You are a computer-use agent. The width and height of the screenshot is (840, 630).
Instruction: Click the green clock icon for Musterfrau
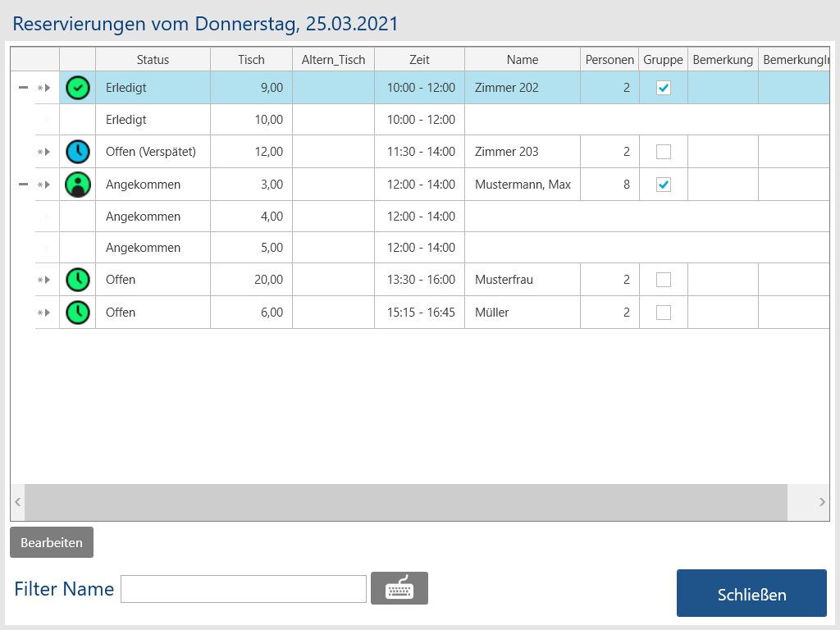click(78, 280)
